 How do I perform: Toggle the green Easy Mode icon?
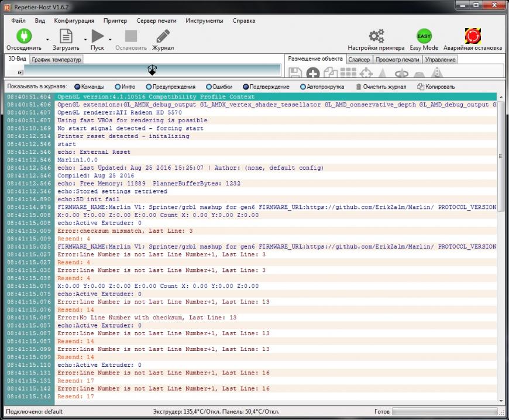pos(424,36)
